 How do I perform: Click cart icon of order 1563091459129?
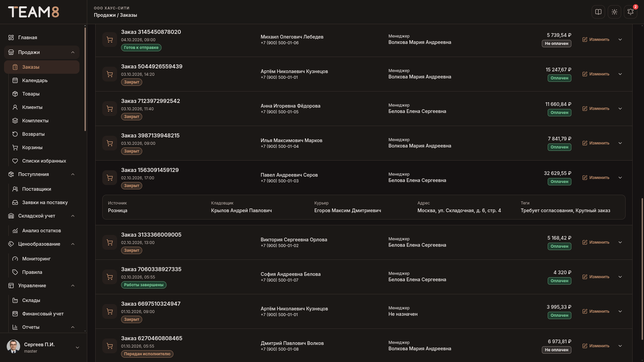[x=110, y=177]
